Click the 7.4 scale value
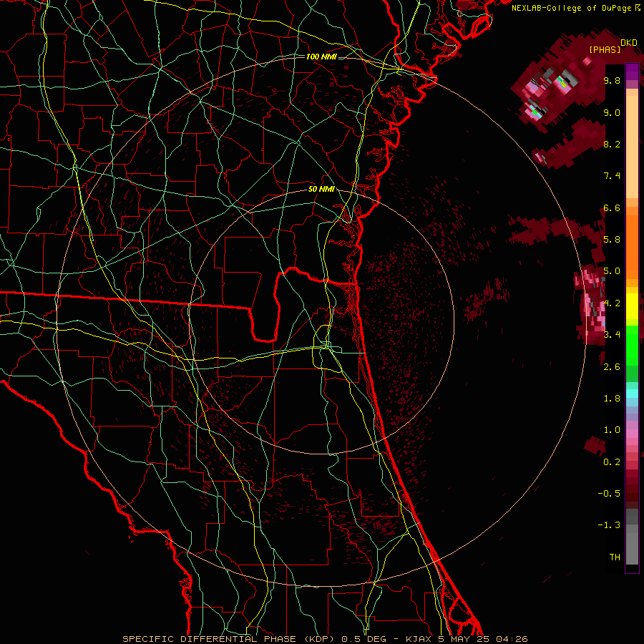 (x=612, y=176)
